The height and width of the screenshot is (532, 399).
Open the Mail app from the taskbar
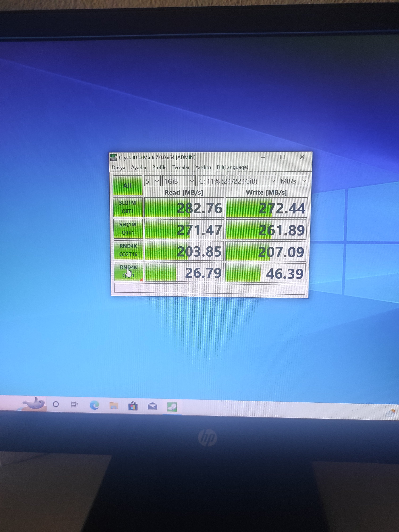(x=152, y=406)
